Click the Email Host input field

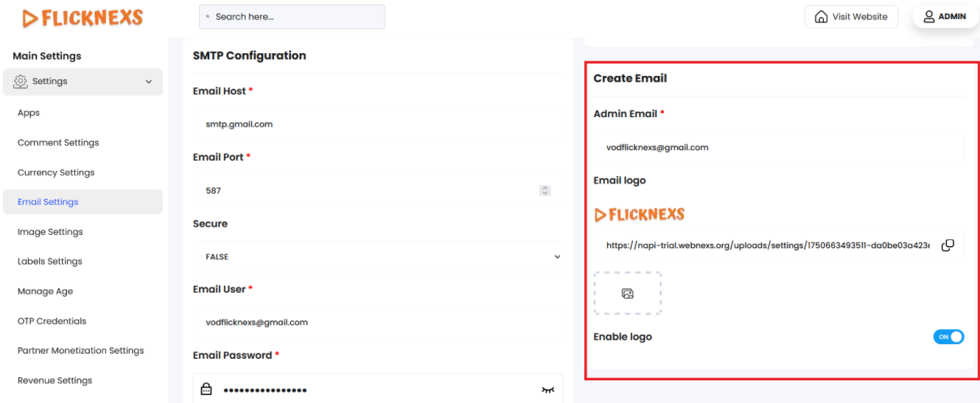pyautogui.click(x=377, y=125)
